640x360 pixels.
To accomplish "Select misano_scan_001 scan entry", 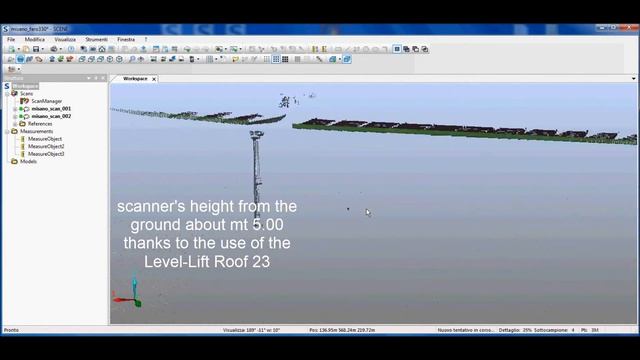I will (51, 109).
